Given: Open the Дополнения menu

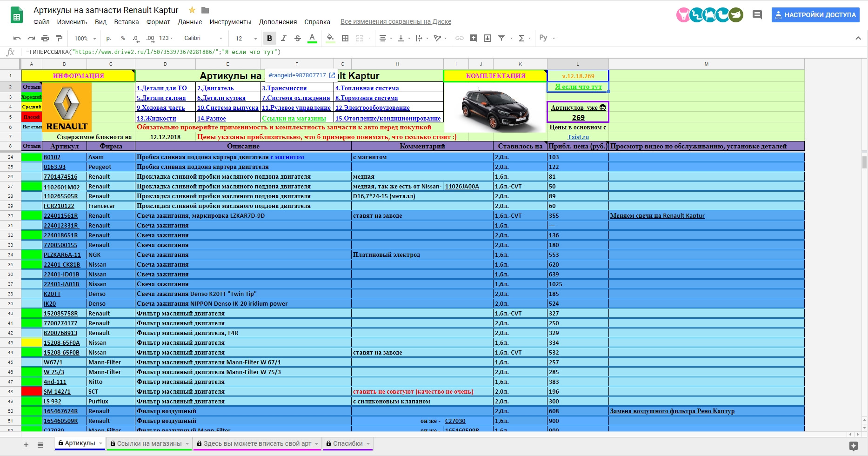Looking at the screenshot, I should pyautogui.click(x=278, y=22).
